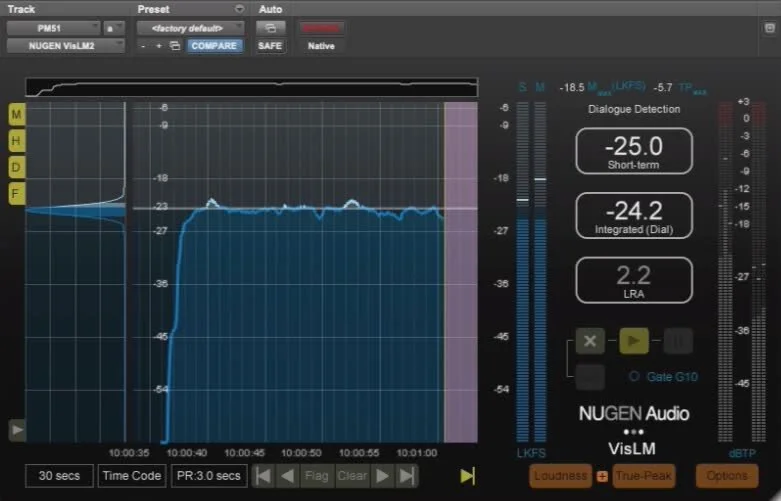Click the LRA 2.2 readout

point(634,280)
